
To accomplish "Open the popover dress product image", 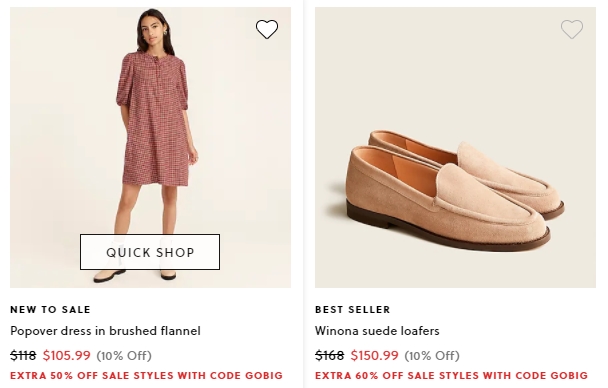I will [150, 147].
